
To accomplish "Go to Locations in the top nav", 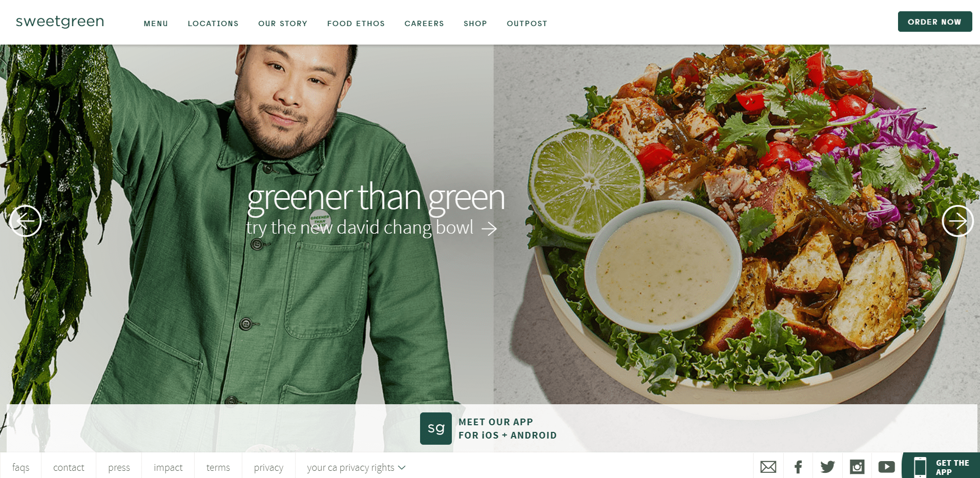I will tap(213, 24).
